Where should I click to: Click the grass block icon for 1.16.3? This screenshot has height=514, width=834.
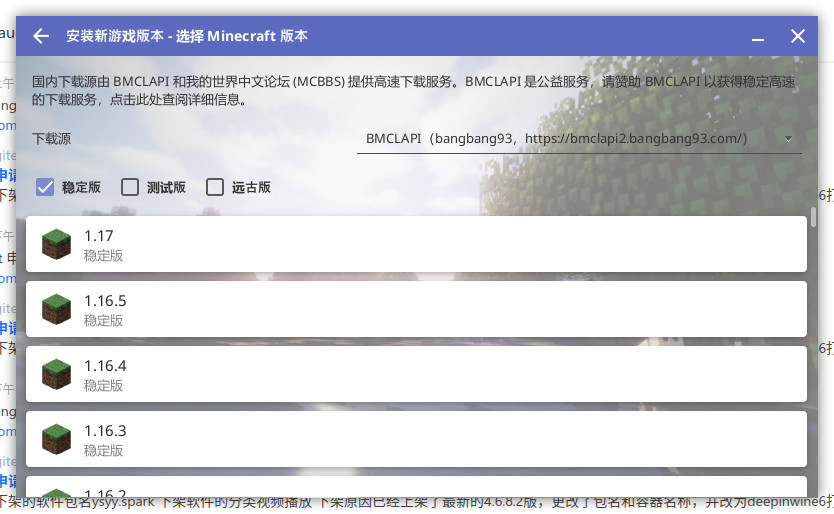[56, 439]
